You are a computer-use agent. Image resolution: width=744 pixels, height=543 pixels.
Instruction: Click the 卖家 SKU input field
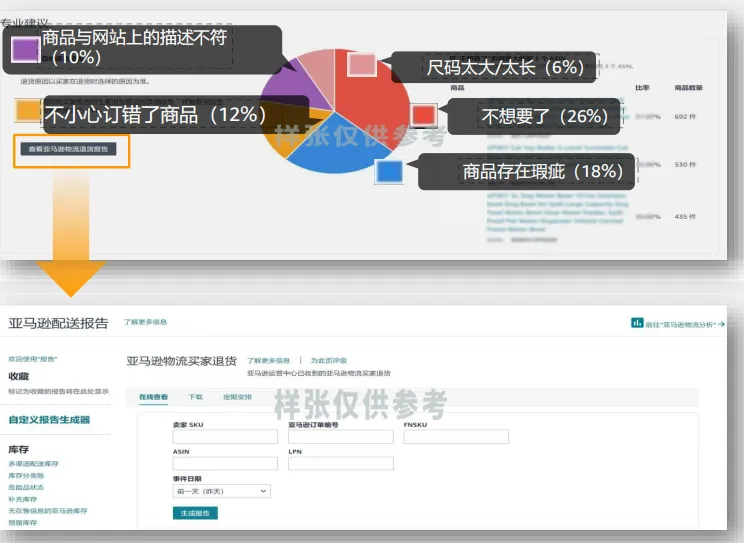pos(225,437)
